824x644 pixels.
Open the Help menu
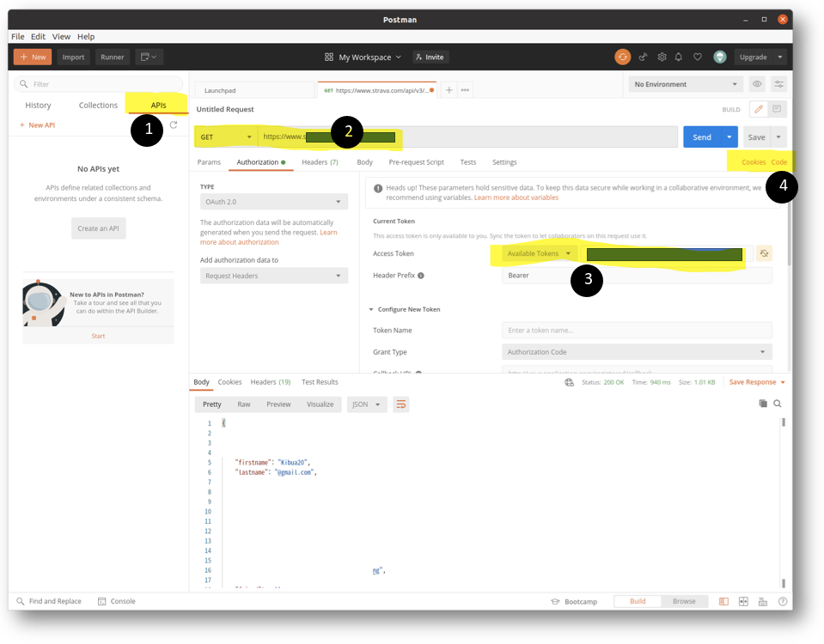tap(86, 36)
